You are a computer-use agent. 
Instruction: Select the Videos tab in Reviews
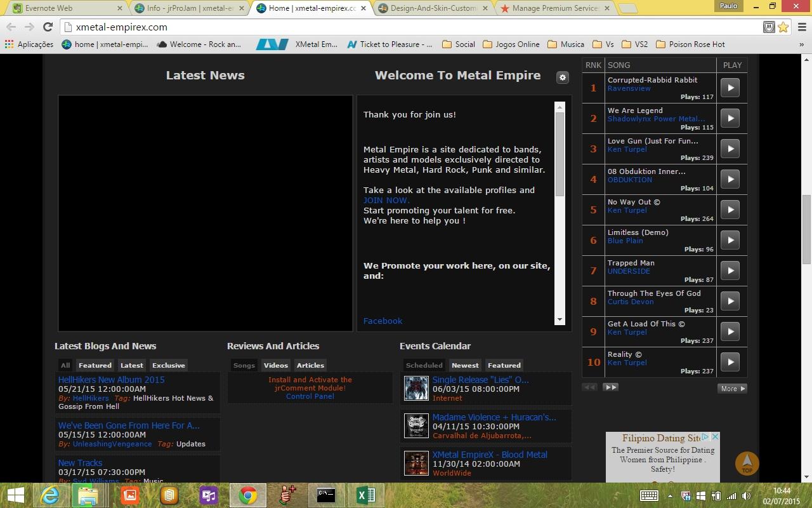(275, 365)
